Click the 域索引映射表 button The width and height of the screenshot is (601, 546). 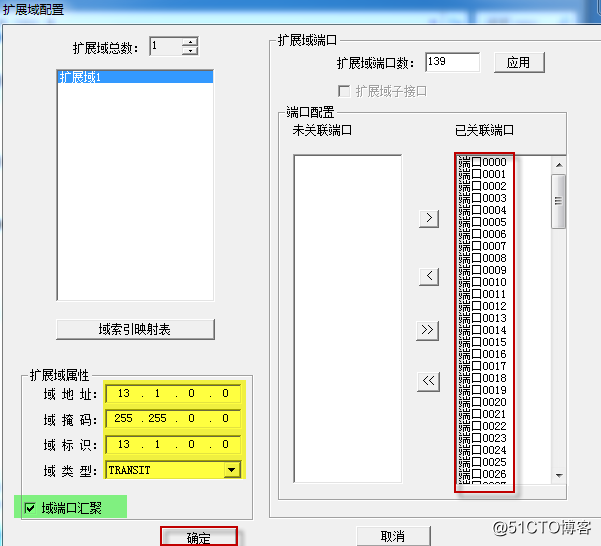click(135, 330)
